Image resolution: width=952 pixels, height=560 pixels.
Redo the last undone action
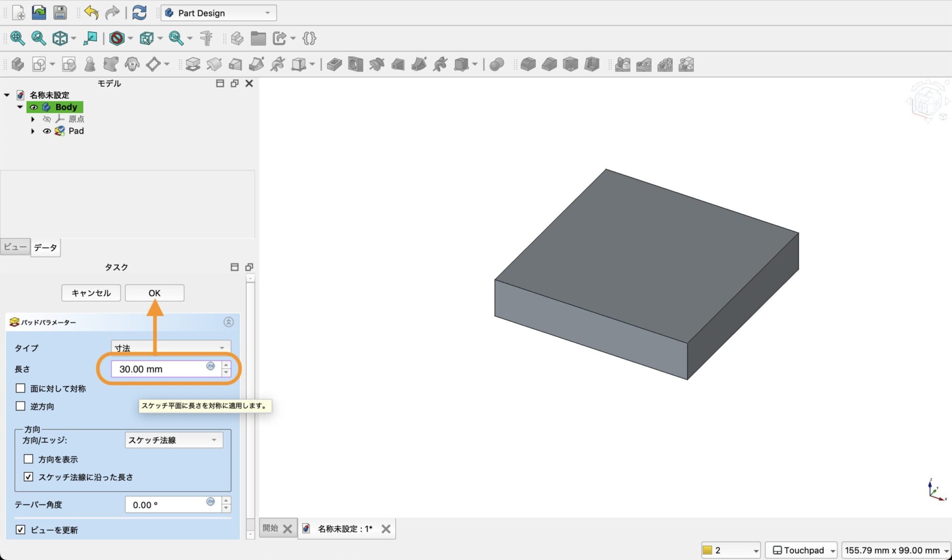pyautogui.click(x=112, y=13)
